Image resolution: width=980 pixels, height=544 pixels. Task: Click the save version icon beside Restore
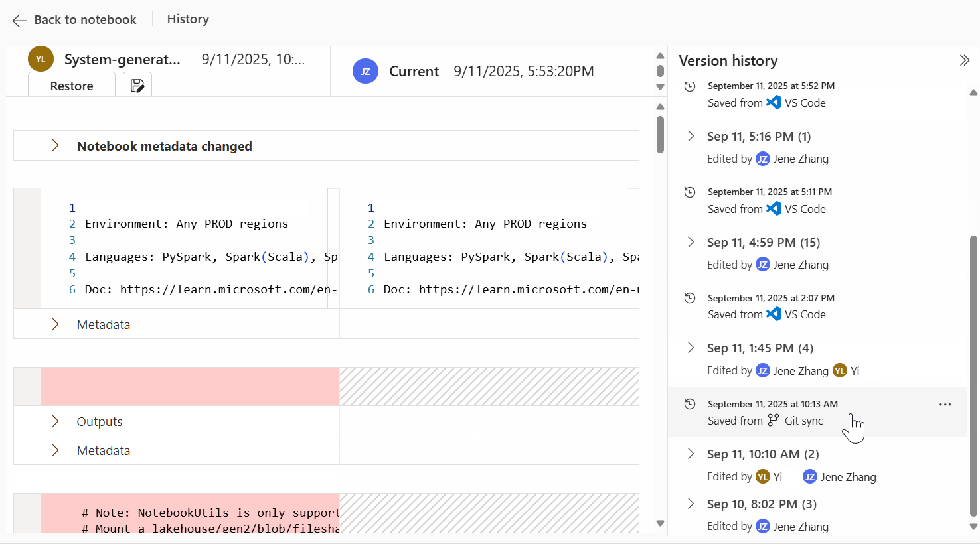click(137, 84)
